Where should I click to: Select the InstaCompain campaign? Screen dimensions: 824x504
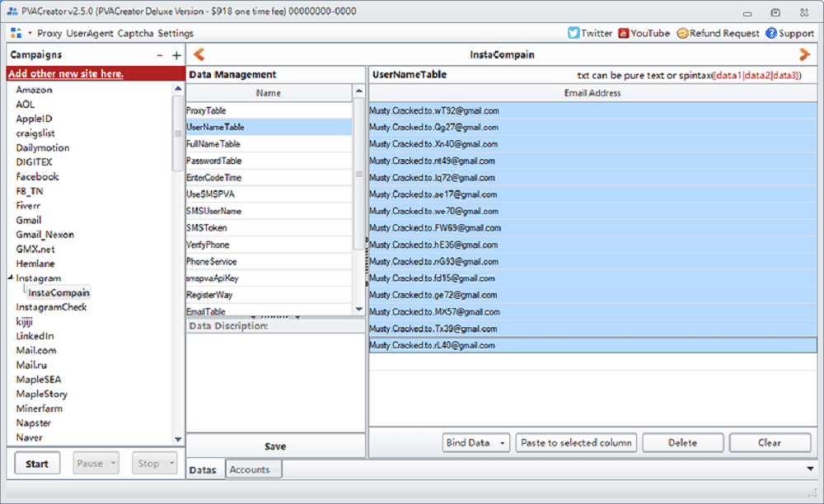tap(59, 292)
